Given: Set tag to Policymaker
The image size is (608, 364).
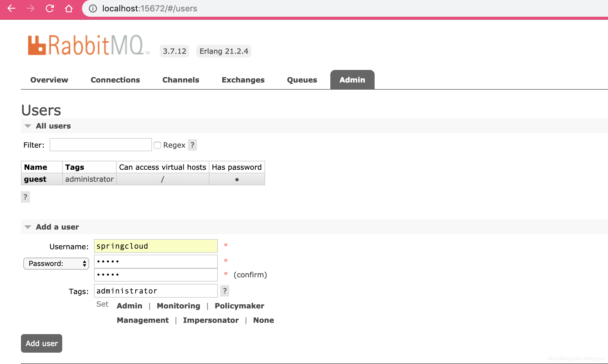Looking at the screenshot, I should (x=239, y=306).
